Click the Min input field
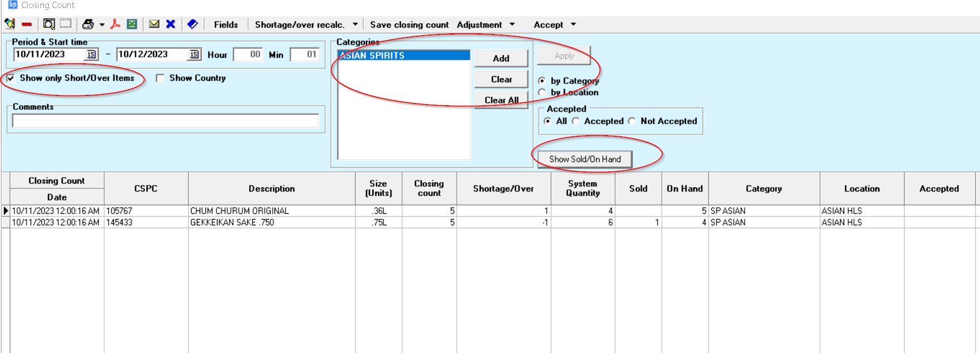This screenshot has width=980, height=353. click(x=304, y=54)
